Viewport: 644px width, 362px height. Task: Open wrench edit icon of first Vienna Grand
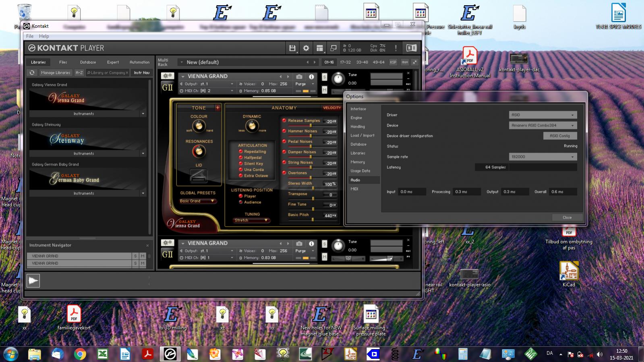pos(168,76)
